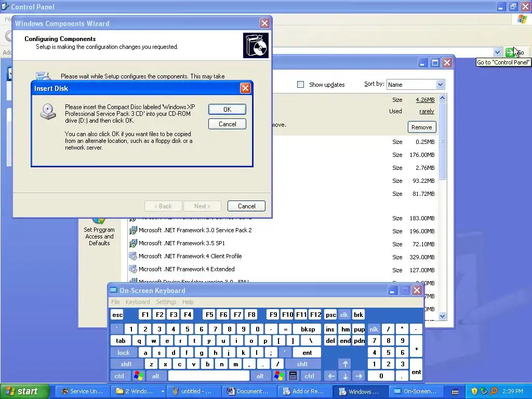The height and width of the screenshot is (399, 532).
Task: Click .NET Framework 4 Extended program icon
Action: [x=133, y=269]
